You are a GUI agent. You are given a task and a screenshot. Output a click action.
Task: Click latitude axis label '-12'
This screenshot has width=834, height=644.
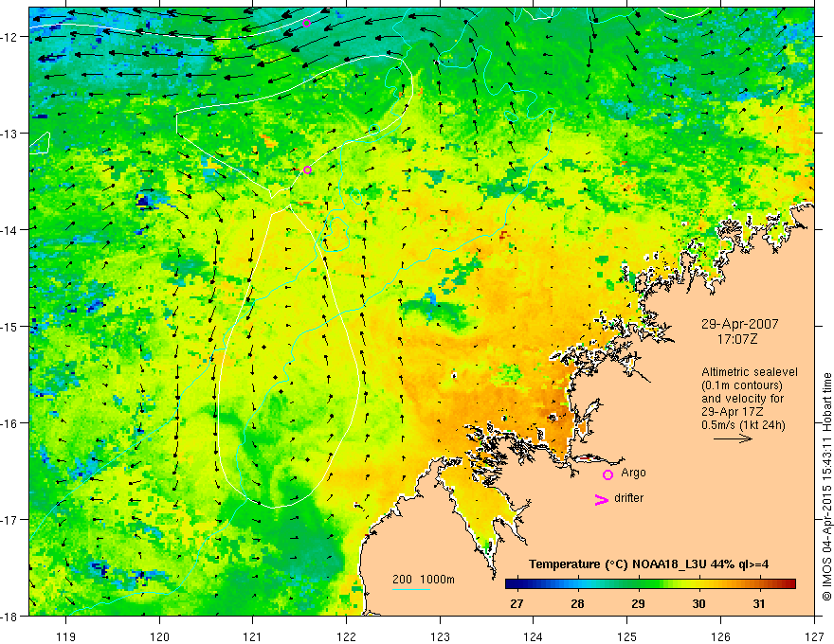point(9,37)
